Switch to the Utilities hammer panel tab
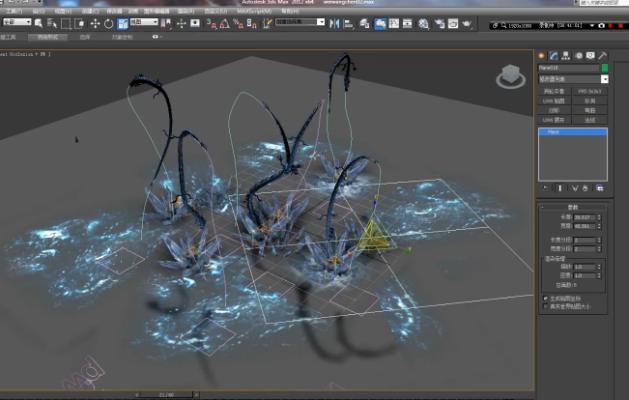 (x=603, y=56)
